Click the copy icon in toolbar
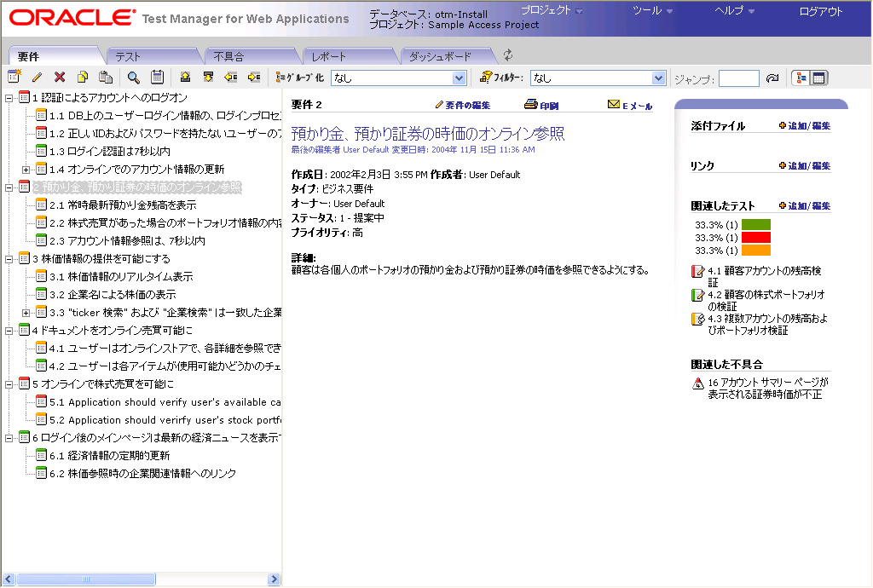The height and width of the screenshot is (588, 873). coord(83,78)
